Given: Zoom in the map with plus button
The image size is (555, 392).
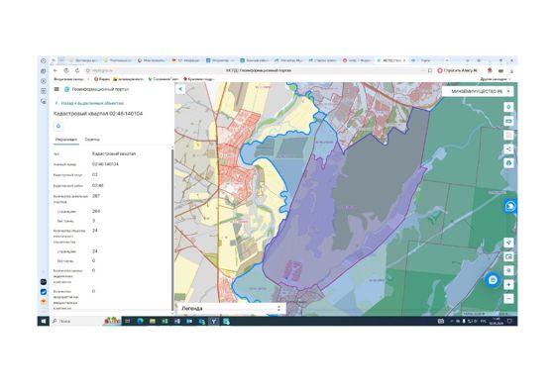Looking at the screenshot, I should coord(508,284).
